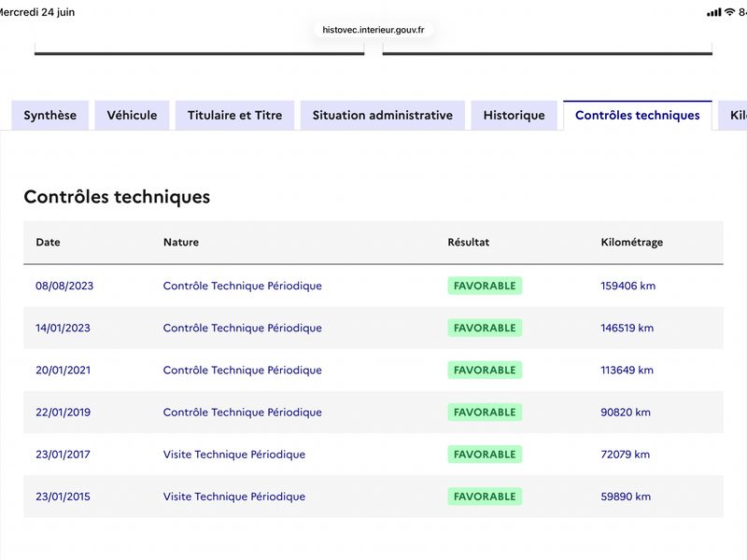Screen dimensions: 747x560
Task: Select the FAVORABLE badge for 23/01/2015
Action: pos(485,497)
